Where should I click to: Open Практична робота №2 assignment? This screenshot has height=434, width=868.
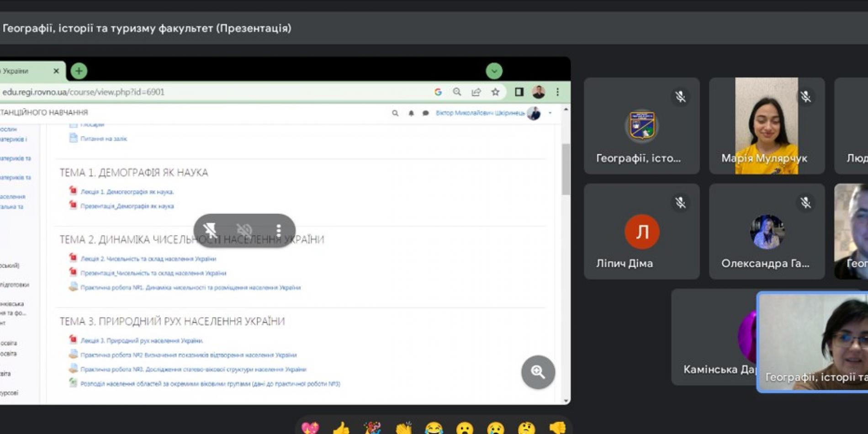(x=189, y=355)
